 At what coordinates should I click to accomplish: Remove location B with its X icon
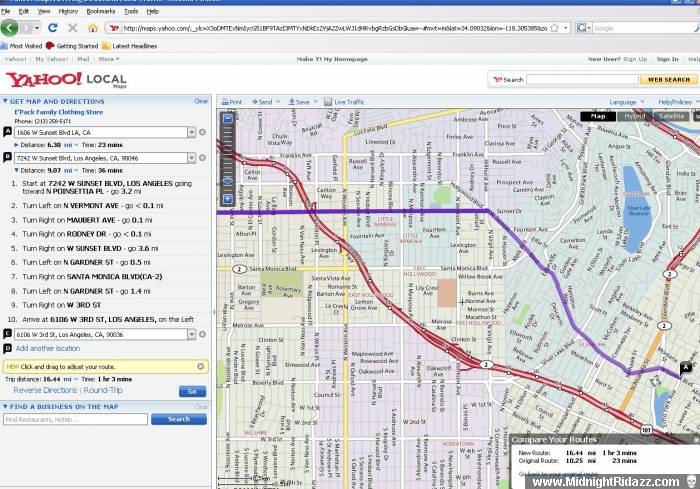tap(202, 158)
